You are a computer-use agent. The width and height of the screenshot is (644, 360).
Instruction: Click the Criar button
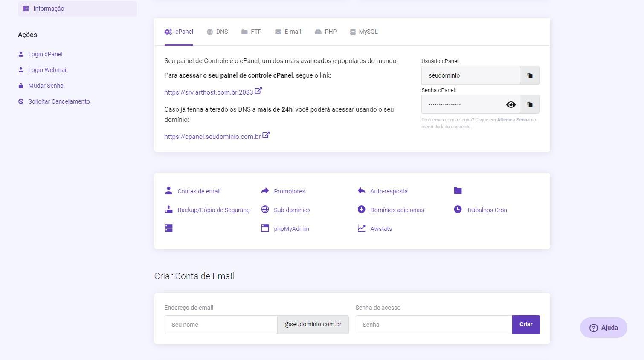click(x=525, y=325)
